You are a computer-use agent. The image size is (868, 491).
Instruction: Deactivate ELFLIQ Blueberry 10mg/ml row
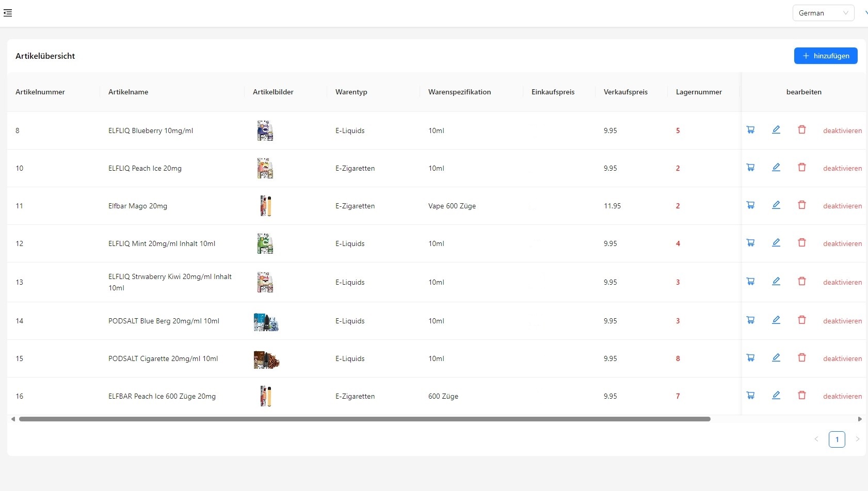[x=842, y=130]
